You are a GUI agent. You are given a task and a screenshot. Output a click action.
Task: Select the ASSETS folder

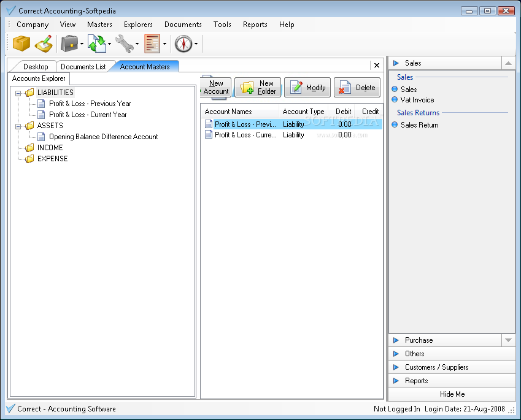pos(50,126)
